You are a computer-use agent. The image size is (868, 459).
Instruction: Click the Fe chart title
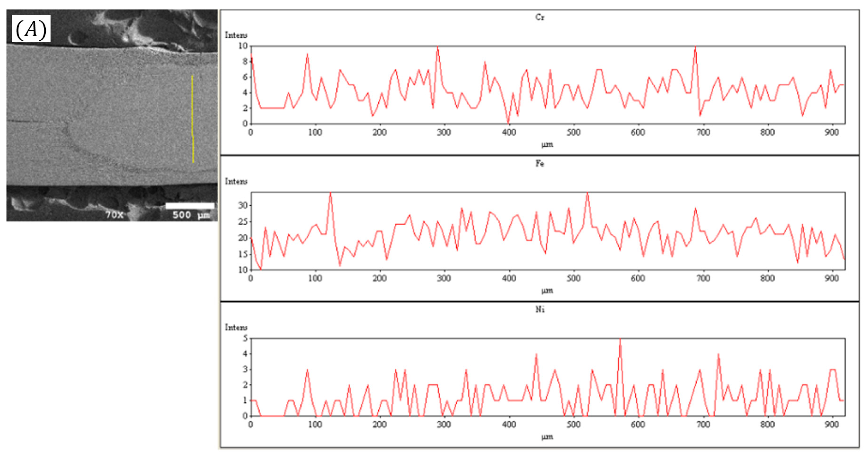(x=540, y=164)
